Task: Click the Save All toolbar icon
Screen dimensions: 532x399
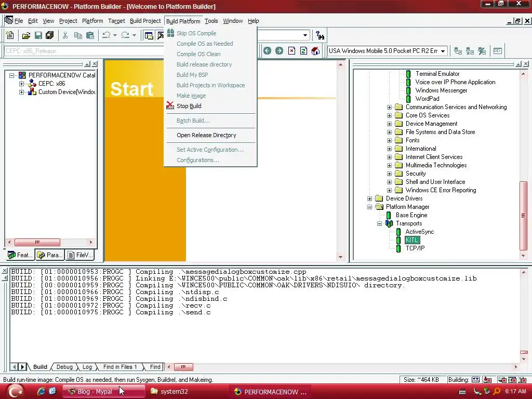Action: [x=49, y=35]
